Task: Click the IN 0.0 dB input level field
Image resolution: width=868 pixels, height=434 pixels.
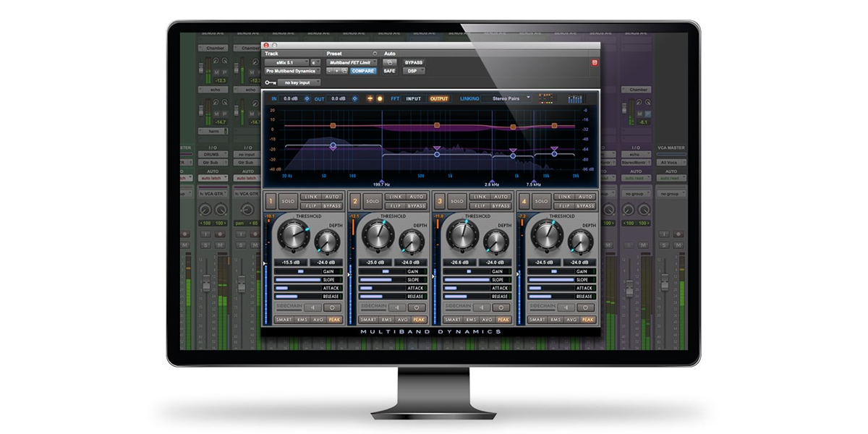Action: pyautogui.click(x=291, y=98)
